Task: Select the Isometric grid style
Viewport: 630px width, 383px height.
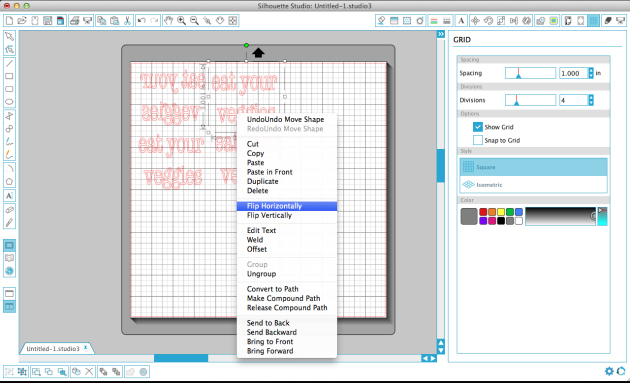Action: pos(534,185)
